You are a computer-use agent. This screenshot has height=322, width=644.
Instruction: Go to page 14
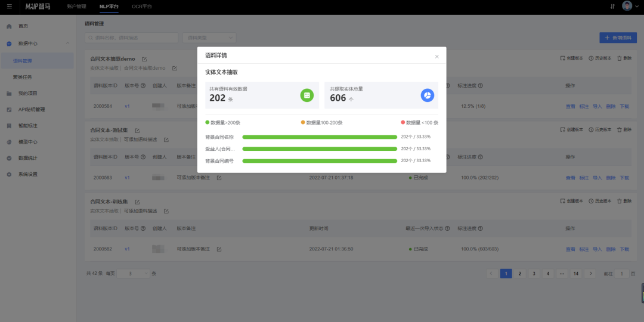576,274
